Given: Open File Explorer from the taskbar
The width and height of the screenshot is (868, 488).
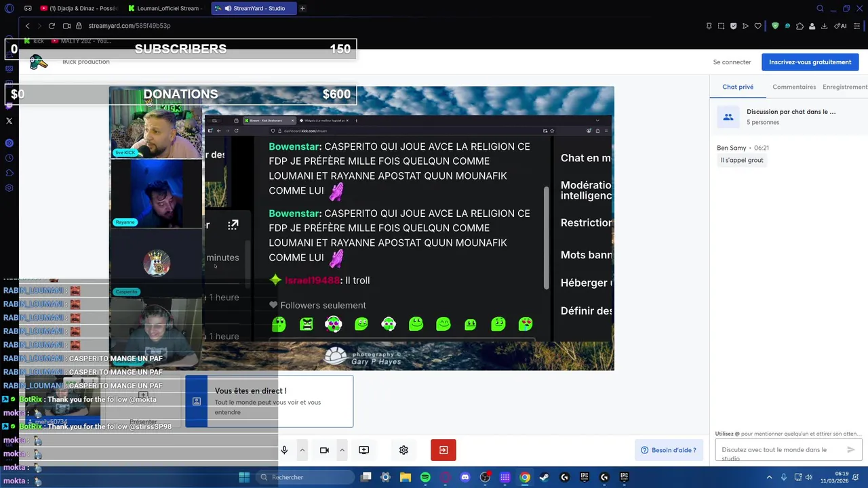Looking at the screenshot, I should pos(405,477).
